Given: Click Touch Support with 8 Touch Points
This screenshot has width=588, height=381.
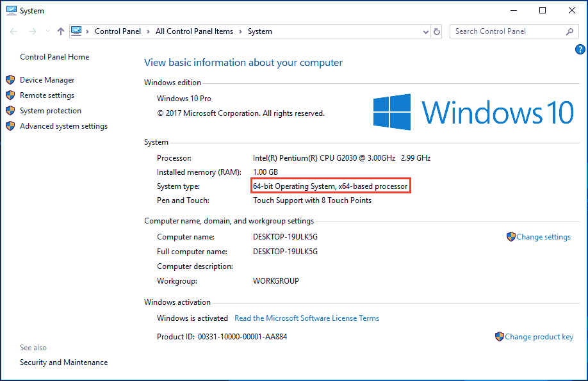Looking at the screenshot, I should click(312, 200).
